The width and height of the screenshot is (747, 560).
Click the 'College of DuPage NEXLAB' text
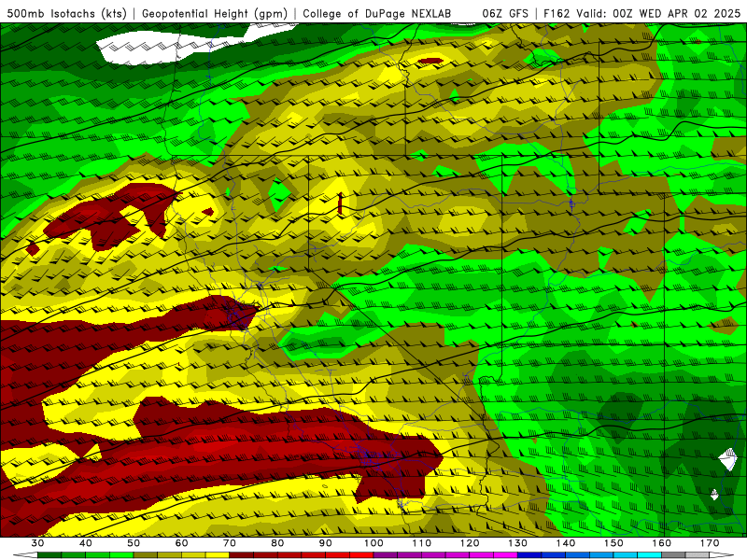pyautogui.click(x=377, y=14)
